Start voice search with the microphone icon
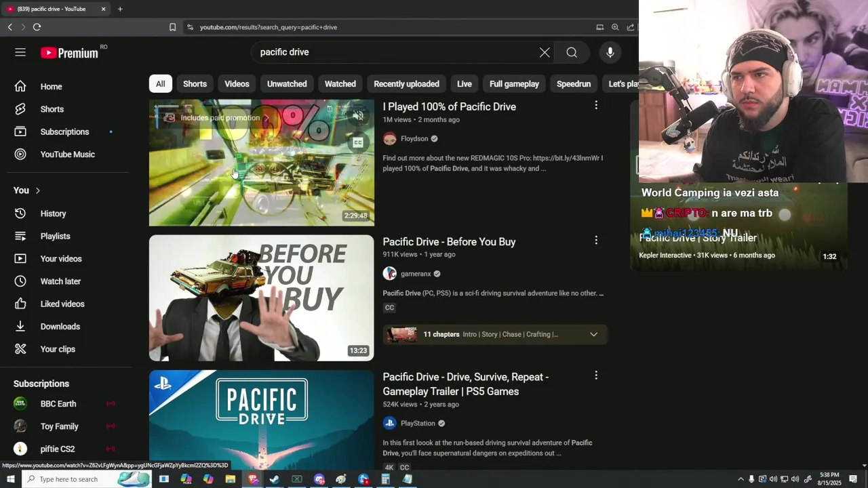868x488 pixels. click(610, 52)
